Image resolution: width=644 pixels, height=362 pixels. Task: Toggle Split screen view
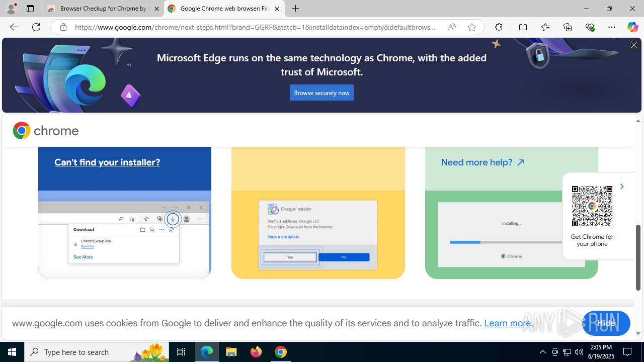pos(523,27)
